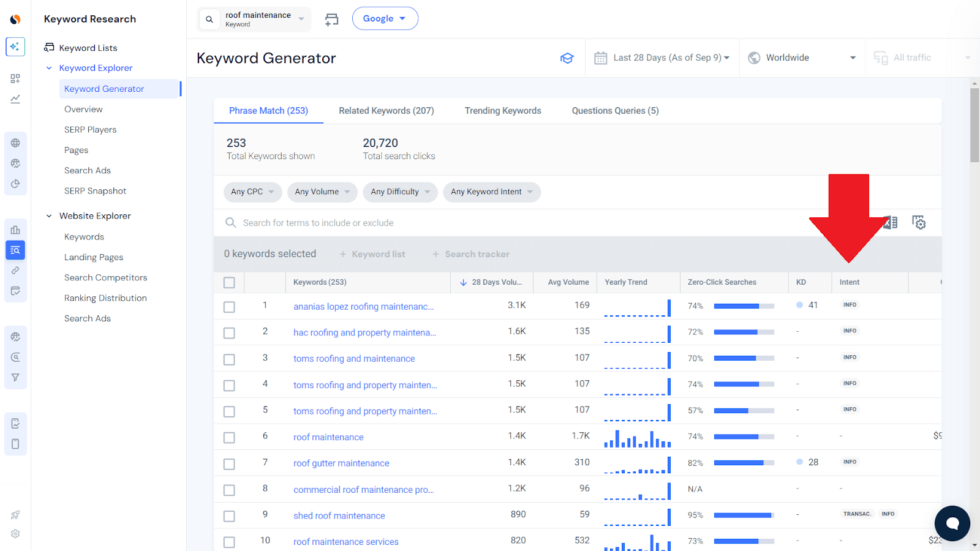Switch to the Related Keywords tab
Screen dimensions: 980x551
(386, 110)
